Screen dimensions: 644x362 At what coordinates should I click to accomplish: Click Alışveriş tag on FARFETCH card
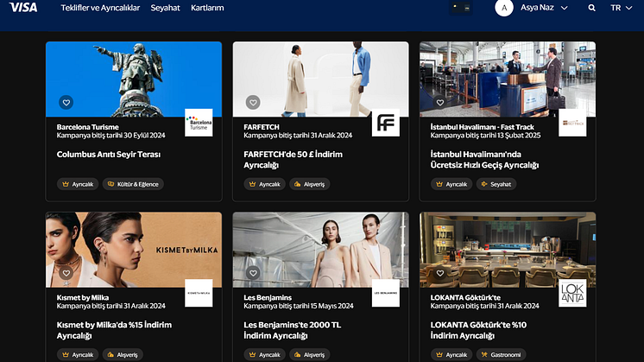[x=309, y=184]
